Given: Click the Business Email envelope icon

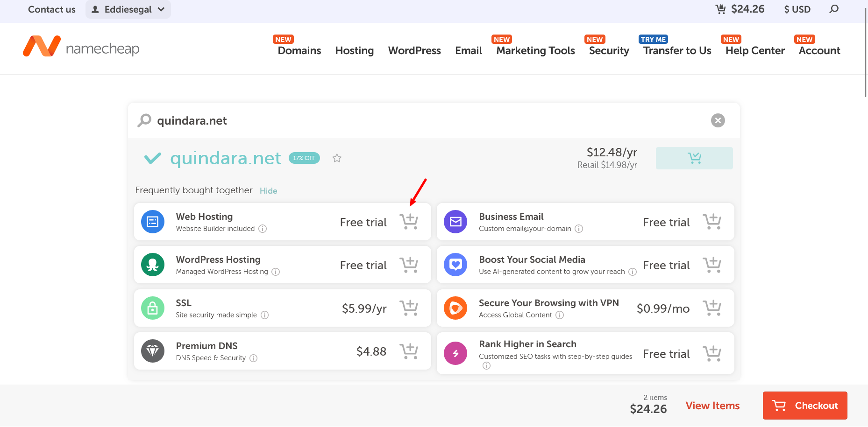Looking at the screenshot, I should point(455,222).
